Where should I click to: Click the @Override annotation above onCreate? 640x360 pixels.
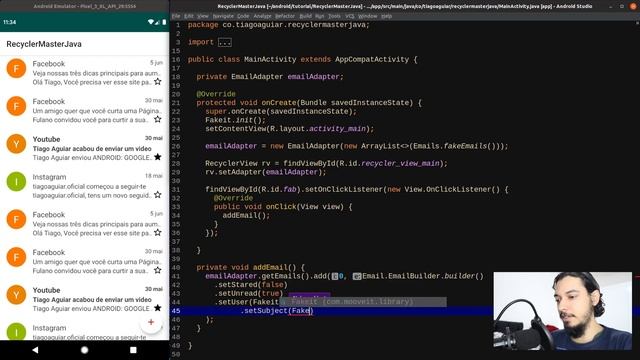216,94
